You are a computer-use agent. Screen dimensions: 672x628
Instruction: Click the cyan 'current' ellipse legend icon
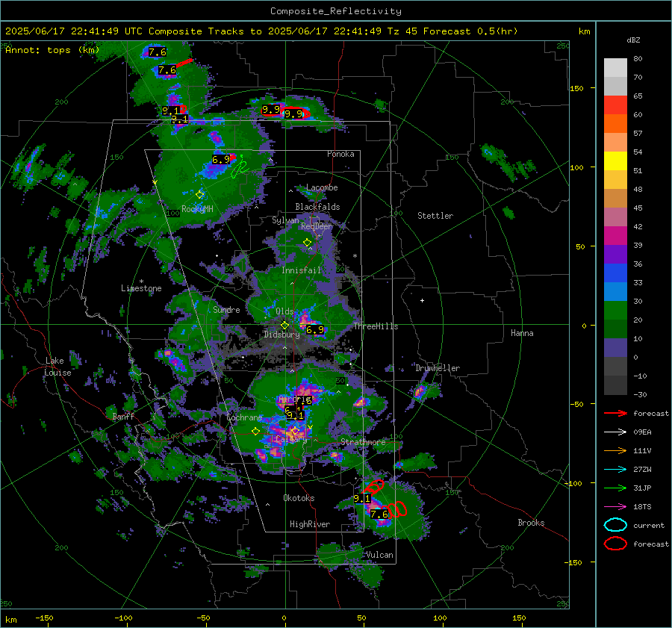[615, 525]
